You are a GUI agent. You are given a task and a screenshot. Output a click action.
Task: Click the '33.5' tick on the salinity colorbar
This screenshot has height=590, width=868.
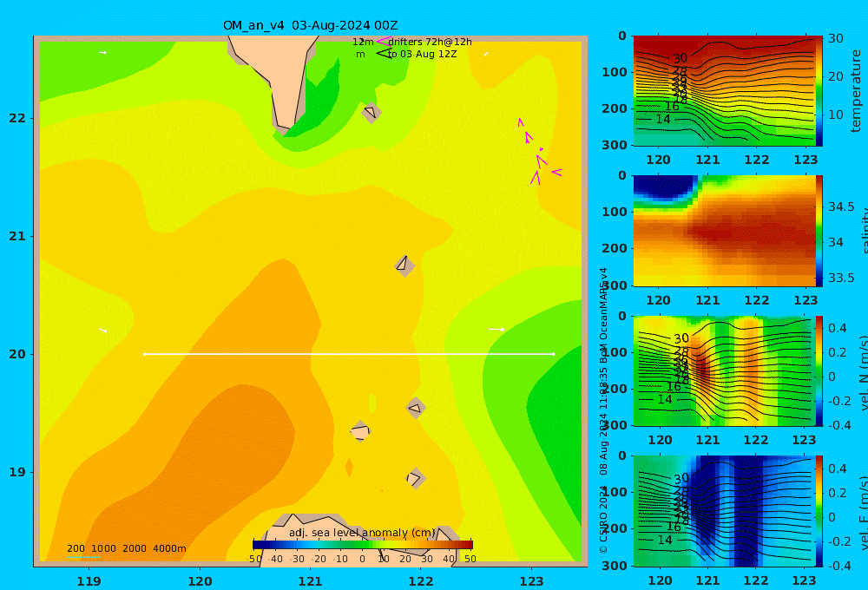(x=841, y=278)
